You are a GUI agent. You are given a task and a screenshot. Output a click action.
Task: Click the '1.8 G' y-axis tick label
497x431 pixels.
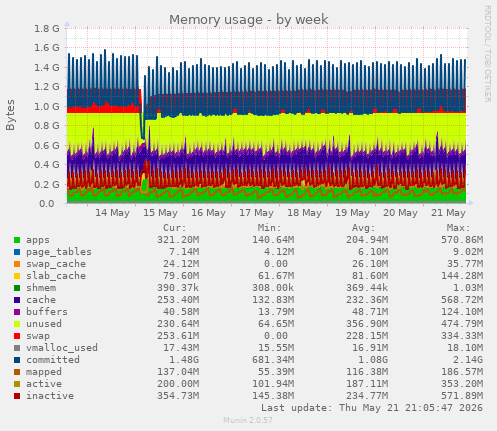coord(47,28)
